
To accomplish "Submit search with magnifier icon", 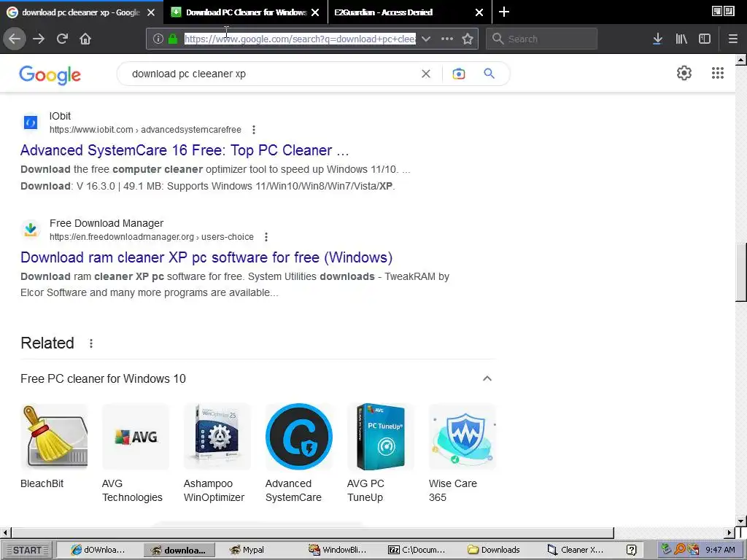I will [489, 74].
